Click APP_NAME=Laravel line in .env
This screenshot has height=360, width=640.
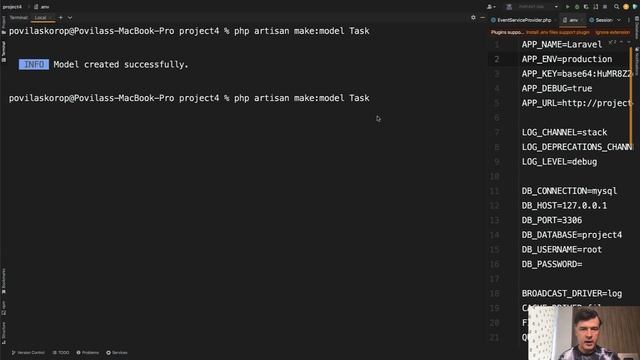coord(562,44)
